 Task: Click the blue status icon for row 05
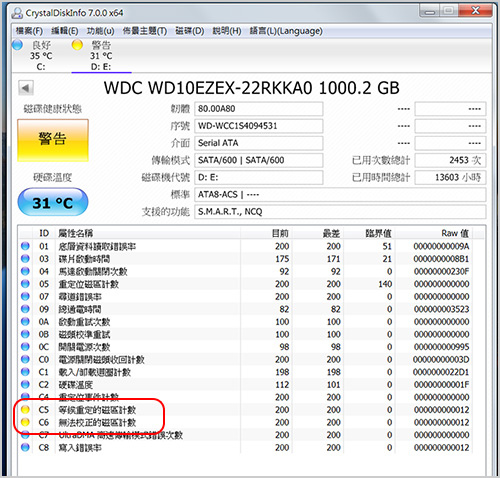click(x=25, y=284)
